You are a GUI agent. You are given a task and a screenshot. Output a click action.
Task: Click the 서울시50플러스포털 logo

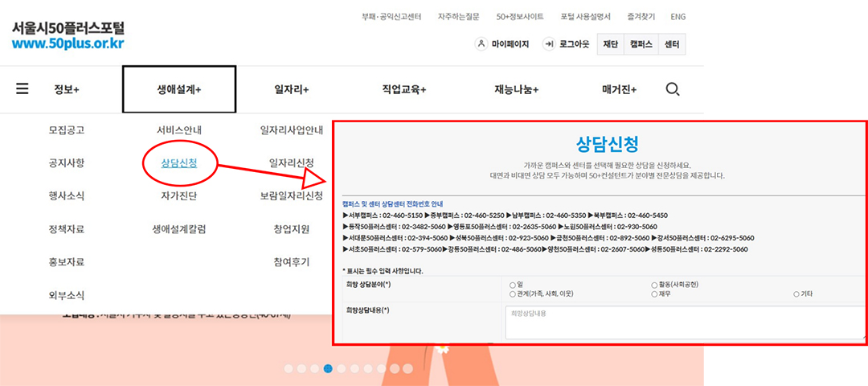coord(68,35)
